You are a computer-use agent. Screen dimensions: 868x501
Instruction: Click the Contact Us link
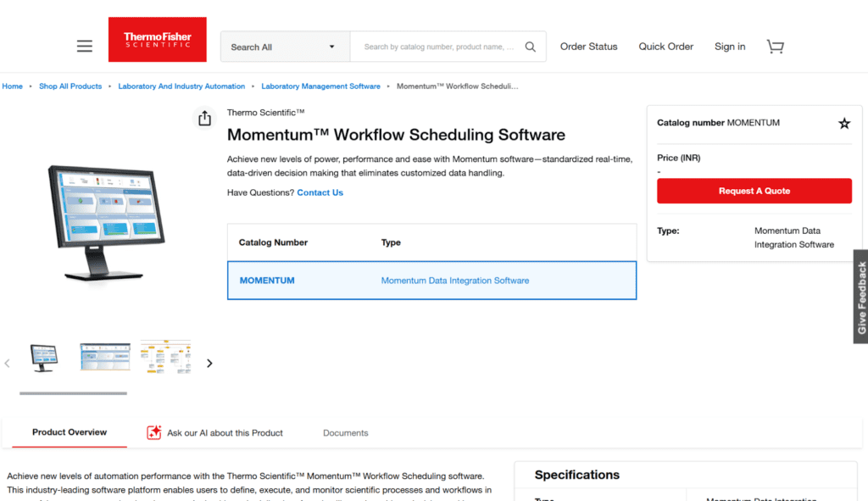click(x=320, y=192)
